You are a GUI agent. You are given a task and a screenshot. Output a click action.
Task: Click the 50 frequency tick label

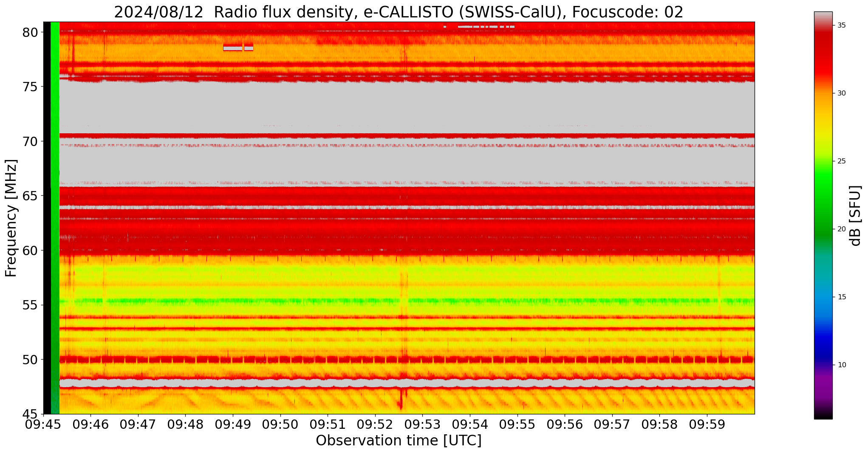pyautogui.click(x=30, y=360)
